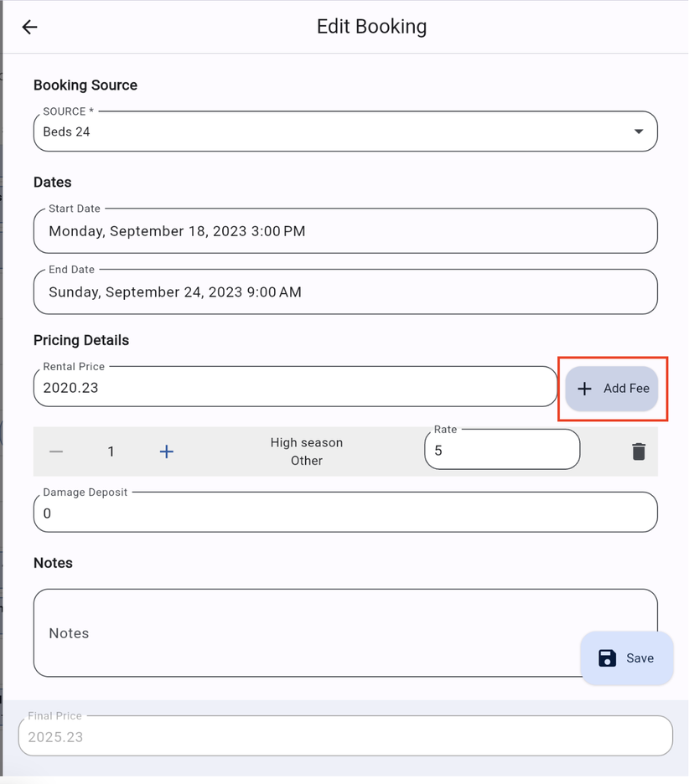Image resolution: width=694 pixels, height=784 pixels.
Task: Click the Final Price field
Action: 344,737
